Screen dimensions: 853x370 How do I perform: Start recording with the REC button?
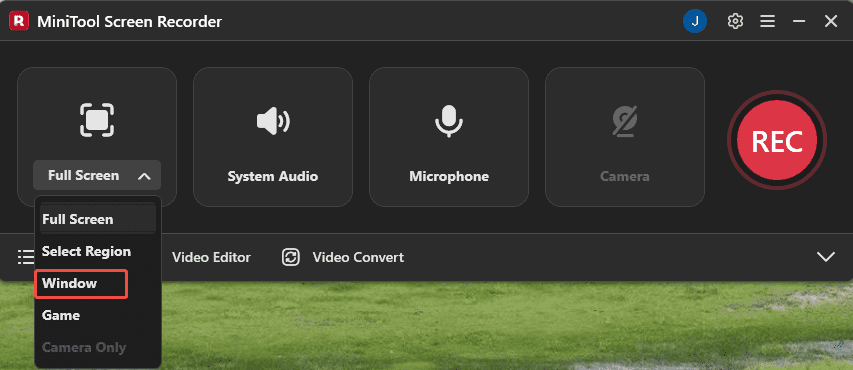pyautogui.click(x=777, y=140)
